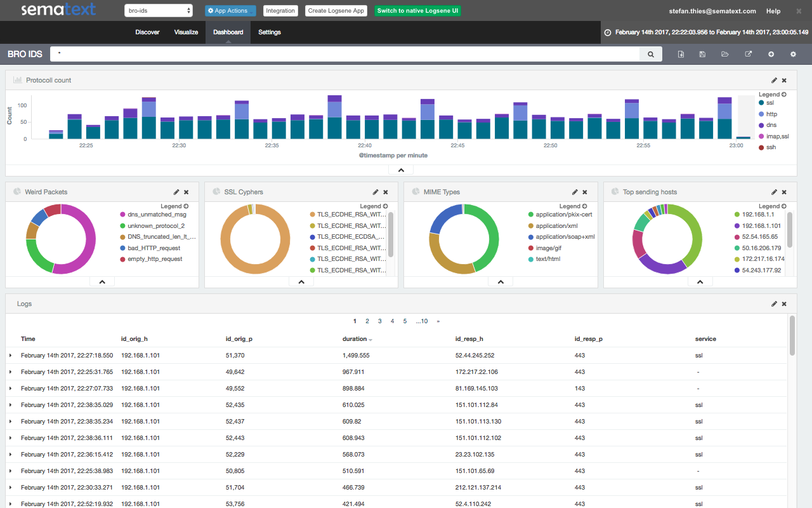Open the Visualize tab
812x508 pixels.
pos(185,32)
